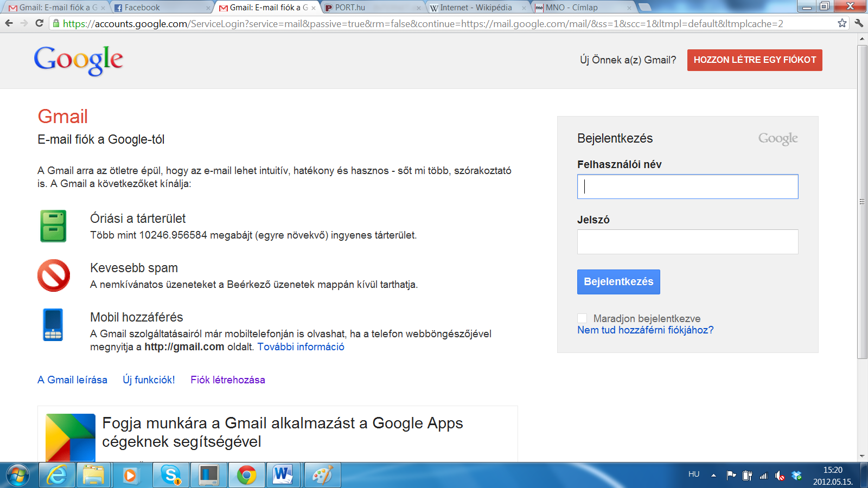Viewport: 868px width, 488px height.
Task: Click the red no-spam prohibition icon
Action: 54,275
